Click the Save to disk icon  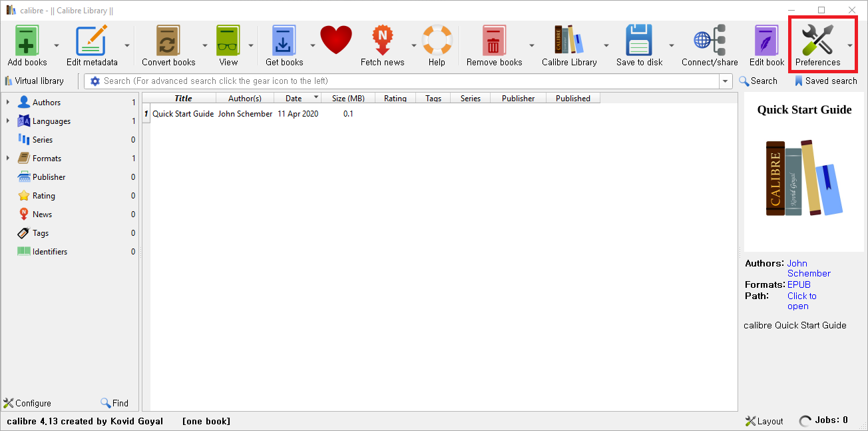pos(640,41)
